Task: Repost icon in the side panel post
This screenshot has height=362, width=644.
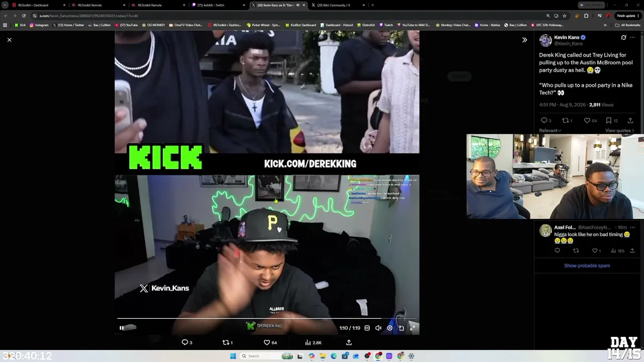Action: click(x=567, y=121)
